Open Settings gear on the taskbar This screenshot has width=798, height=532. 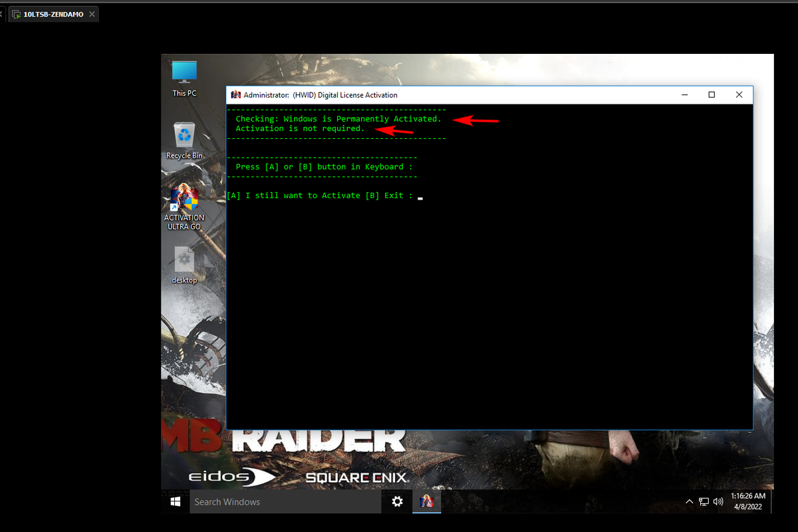[397, 501]
